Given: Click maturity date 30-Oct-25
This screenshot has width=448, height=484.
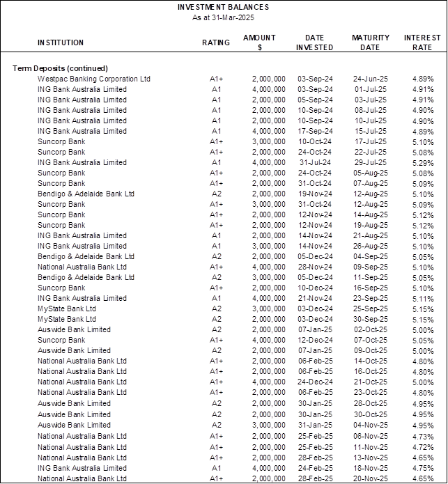Looking at the screenshot, I should pyautogui.click(x=371, y=415).
